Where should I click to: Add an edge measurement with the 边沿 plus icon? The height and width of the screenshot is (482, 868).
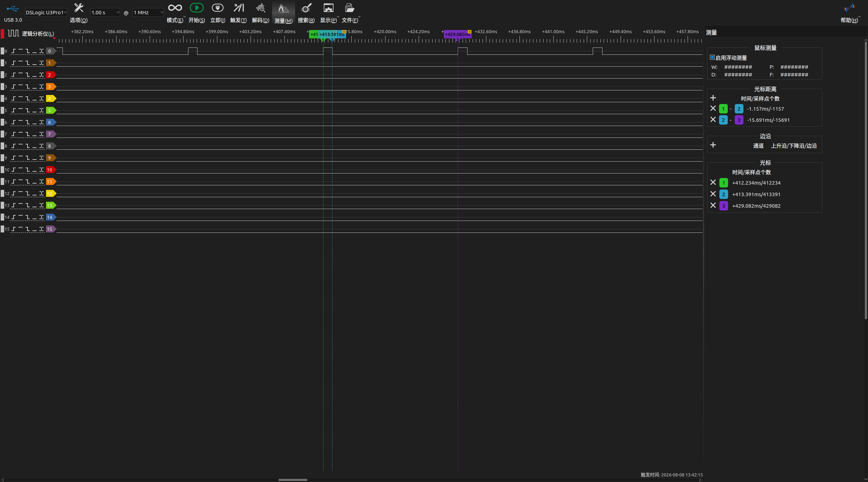tap(713, 145)
